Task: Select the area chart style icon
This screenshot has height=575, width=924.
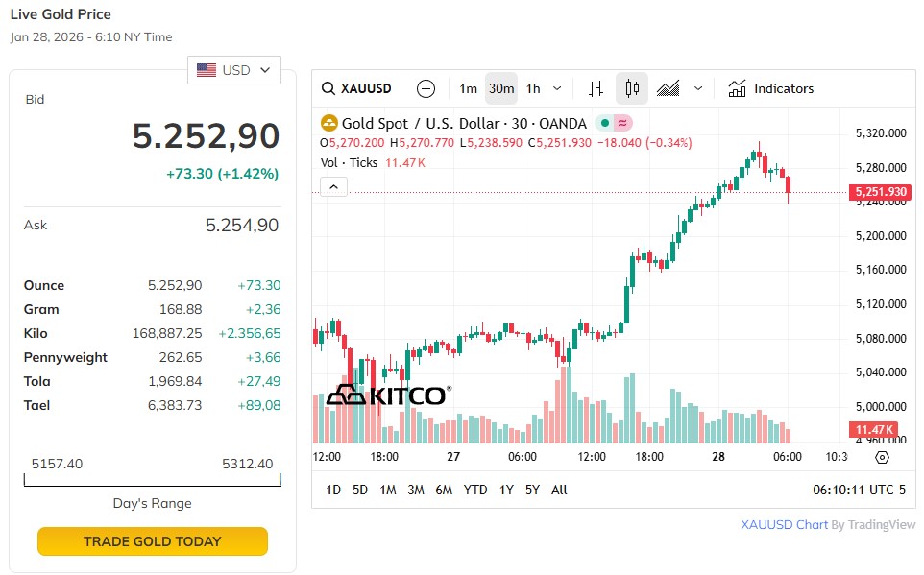Action: [x=669, y=88]
